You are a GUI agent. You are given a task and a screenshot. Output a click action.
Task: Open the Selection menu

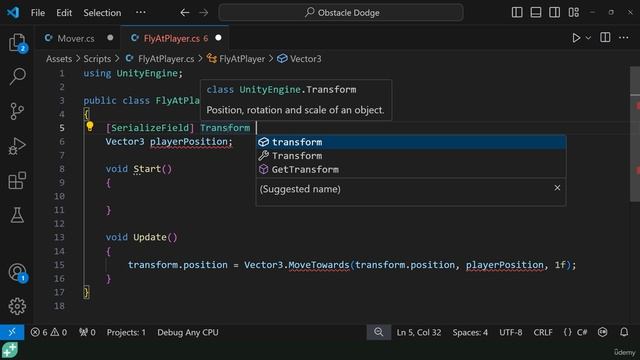point(102,13)
